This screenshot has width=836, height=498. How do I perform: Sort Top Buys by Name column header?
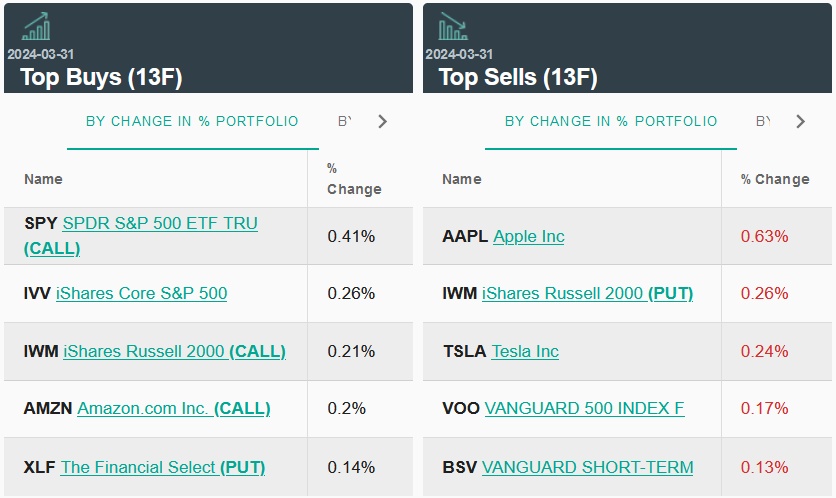point(43,179)
